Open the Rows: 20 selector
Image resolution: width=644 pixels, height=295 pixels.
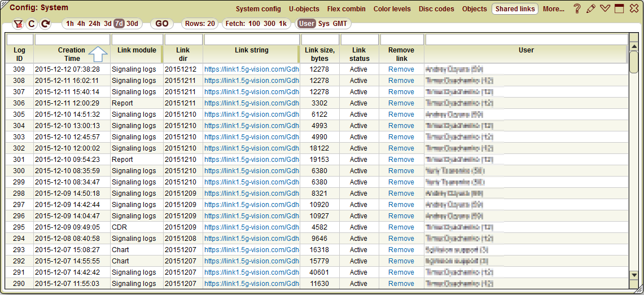(x=200, y=24)
